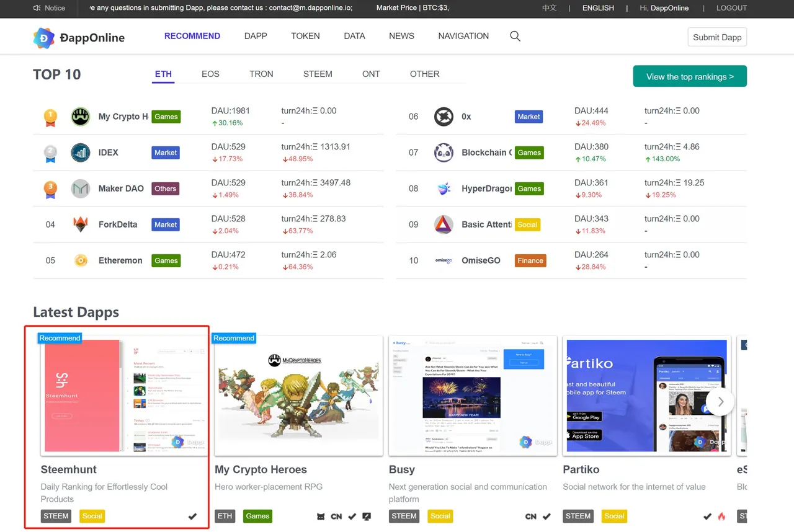Click the ETH tag on My Crypto Heroes card
Image resolution: width=794 pixels, height=532 pixels.
click(225, 516)
